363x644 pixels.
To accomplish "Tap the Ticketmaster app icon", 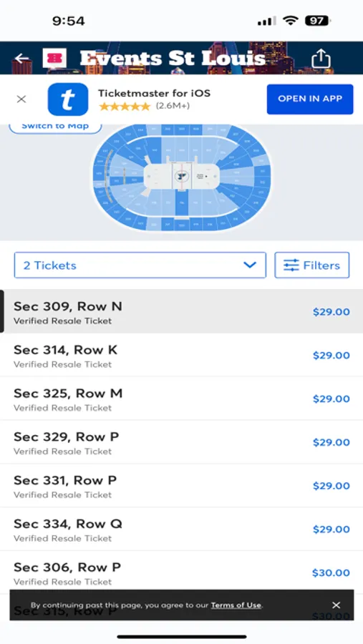I will pos(68,99).
